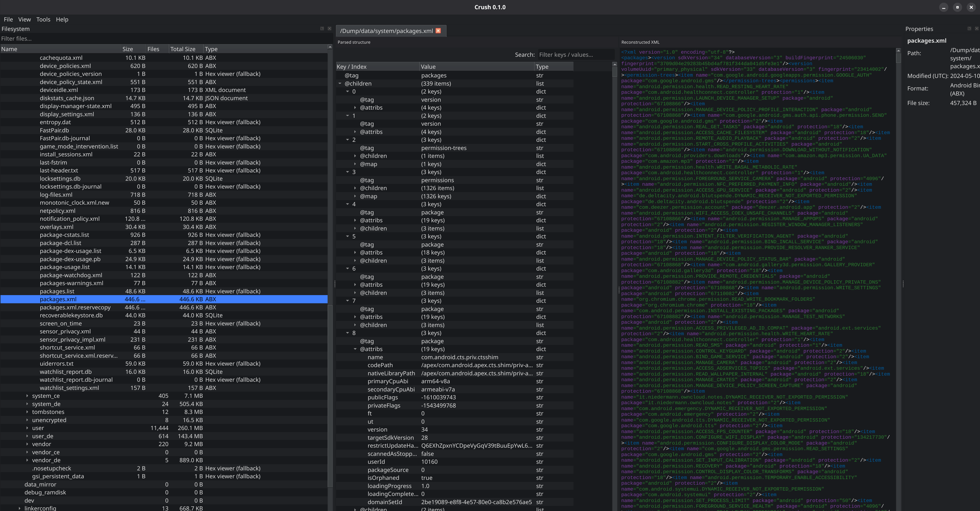This screenshot has width=980, height=511.
Task: Select the debug_ramdisk folder
Action: point(164,492)
